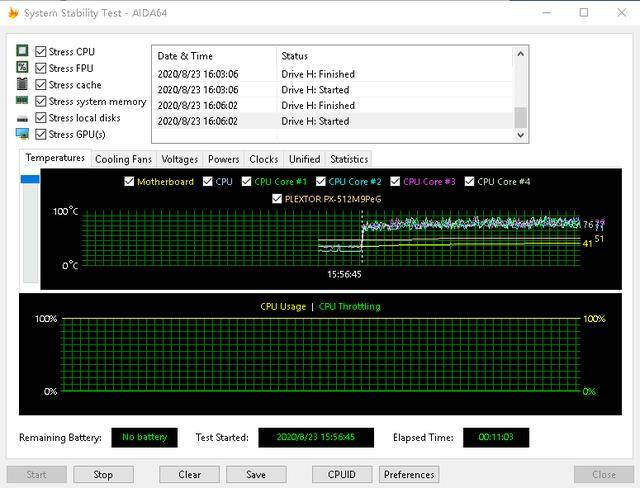This screenshot has width=640, height=488.
Task: Open the CPUID button
Action: pos(342,474)
